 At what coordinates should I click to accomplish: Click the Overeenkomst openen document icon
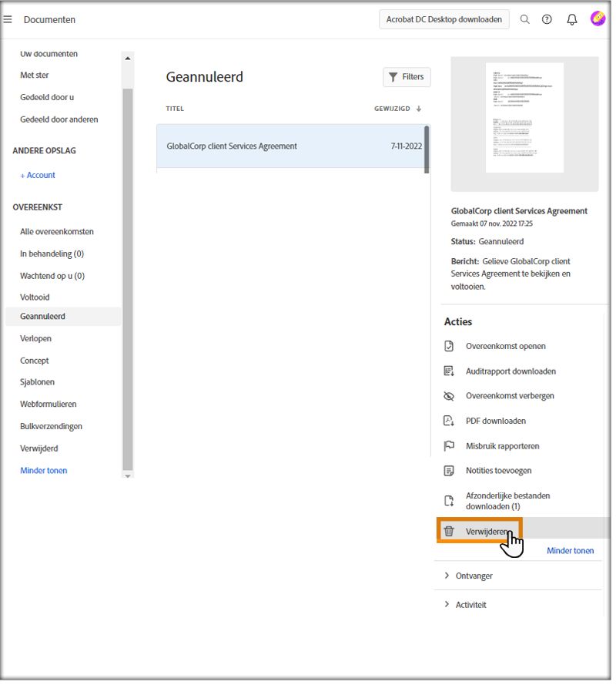click(449, 347)
